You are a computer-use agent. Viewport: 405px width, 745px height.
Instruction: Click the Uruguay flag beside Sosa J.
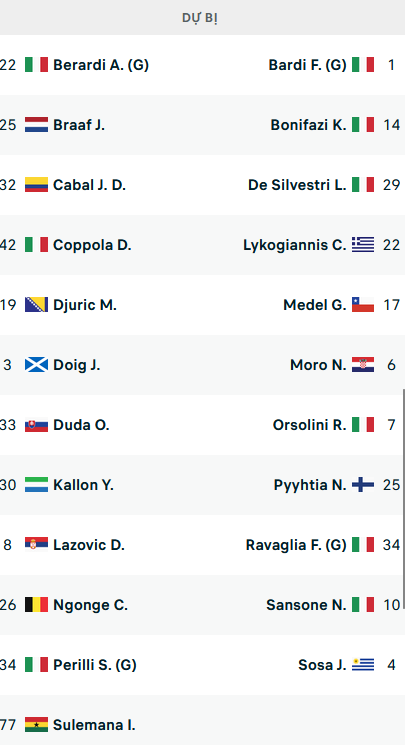[363, 664]
